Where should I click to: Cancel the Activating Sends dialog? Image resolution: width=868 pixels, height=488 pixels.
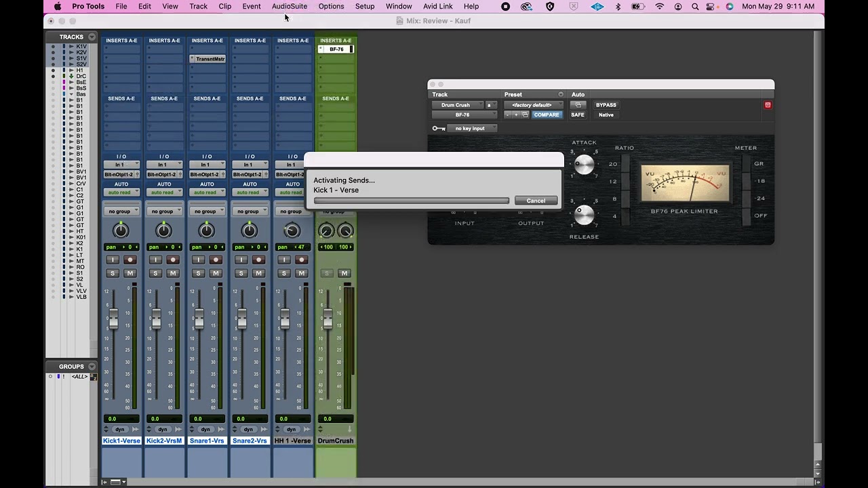pyautogui.click(x=536, y=201)
